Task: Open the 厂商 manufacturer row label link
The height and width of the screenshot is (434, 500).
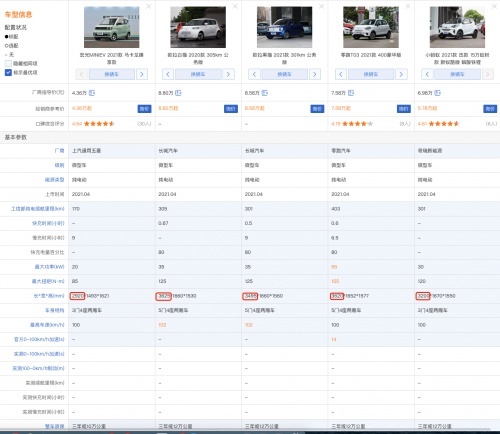Action: click(59, 151)
